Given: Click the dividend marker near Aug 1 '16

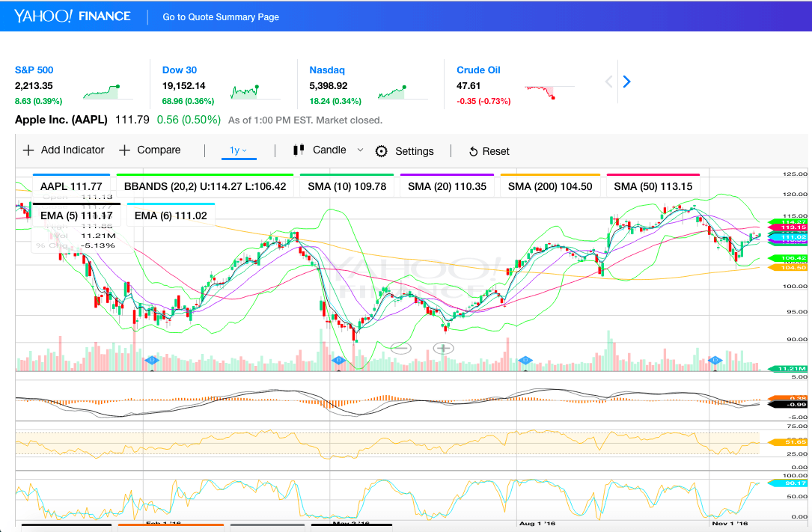Looking at the screenshot, I should (525, 360).
